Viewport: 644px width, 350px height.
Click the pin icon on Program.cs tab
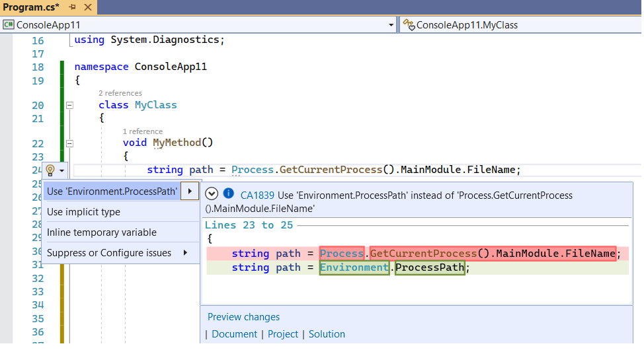point(72,7)
